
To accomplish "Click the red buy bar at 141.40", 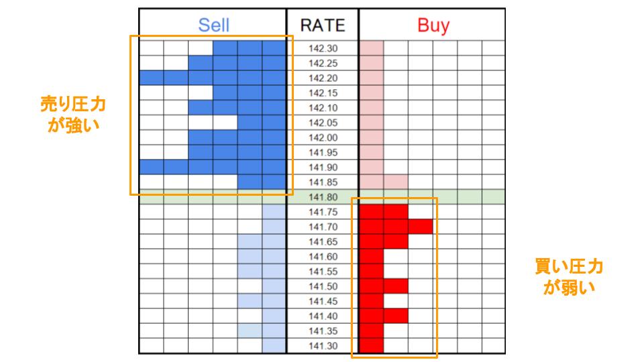I will (x=384, y=316).
